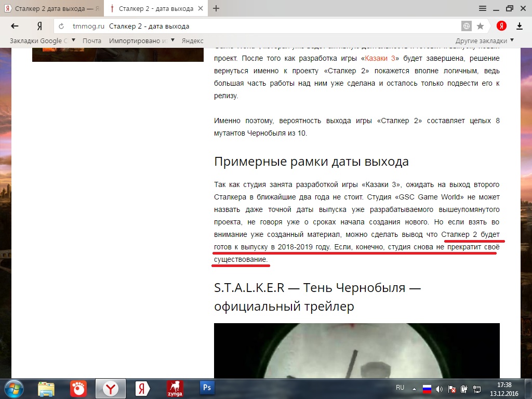Screen dimensions: 532x399
Task: Switch to Yandex Browser on taskbar
Action: click(111, 389)
